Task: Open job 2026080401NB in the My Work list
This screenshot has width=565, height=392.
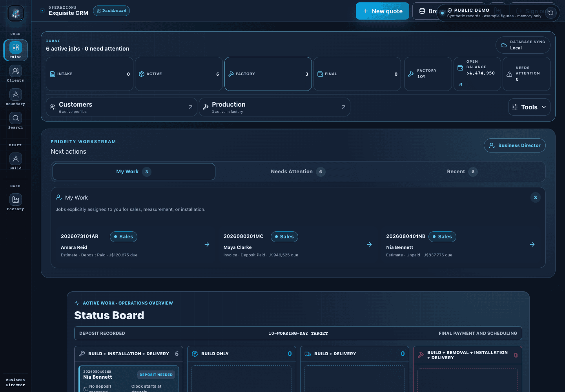Action: (461, 245)
